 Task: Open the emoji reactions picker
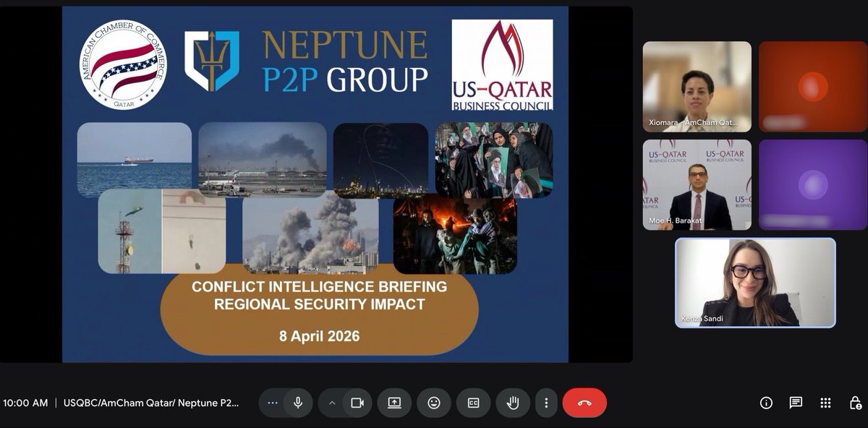click(x=434, y=403)
